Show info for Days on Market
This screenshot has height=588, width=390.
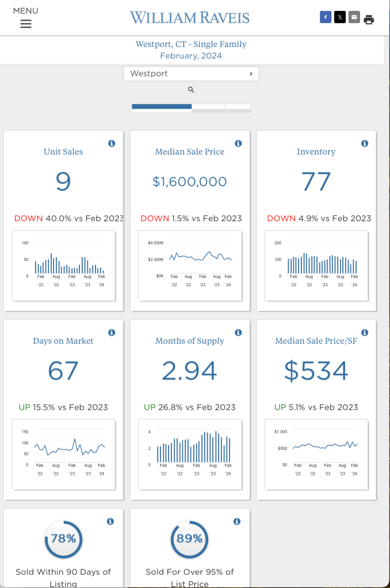(112, 332)
